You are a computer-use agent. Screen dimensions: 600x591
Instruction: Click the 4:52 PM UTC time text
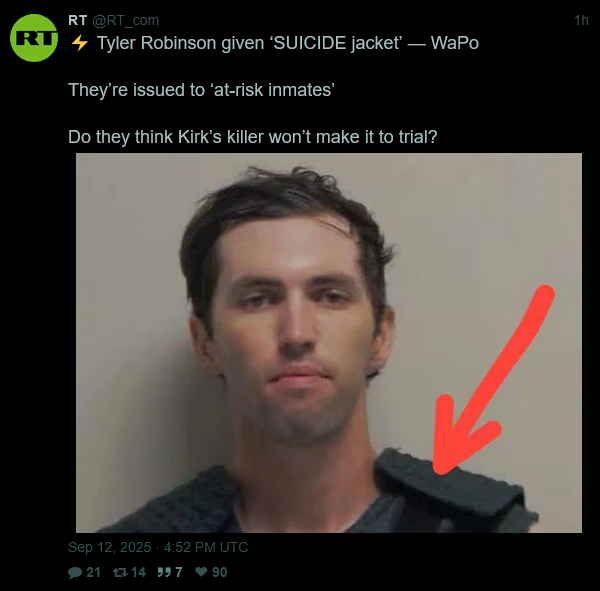click(x=206, y=547)
